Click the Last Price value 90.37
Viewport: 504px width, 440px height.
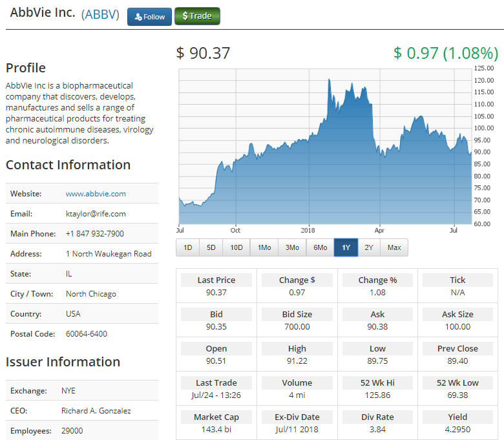(216, 293)
